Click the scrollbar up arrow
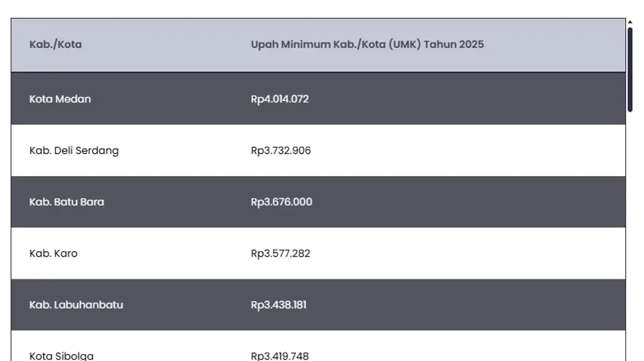This screenshot has height=361, width=644. [x=630, y=22]
